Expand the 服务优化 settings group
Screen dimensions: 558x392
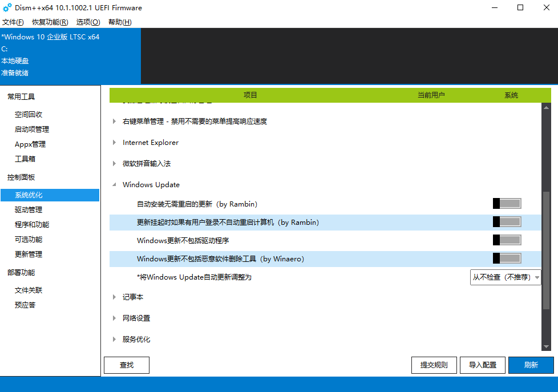[114, 339]
